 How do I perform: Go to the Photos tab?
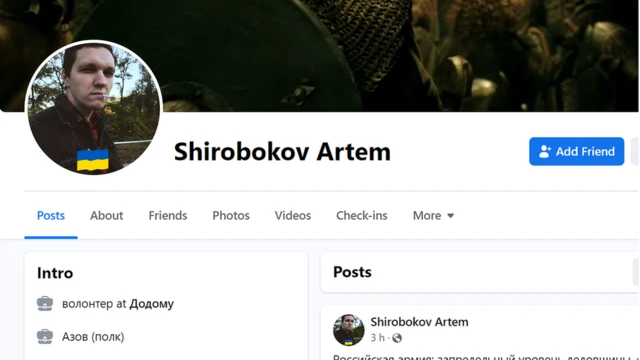click(x=231, y=216)
